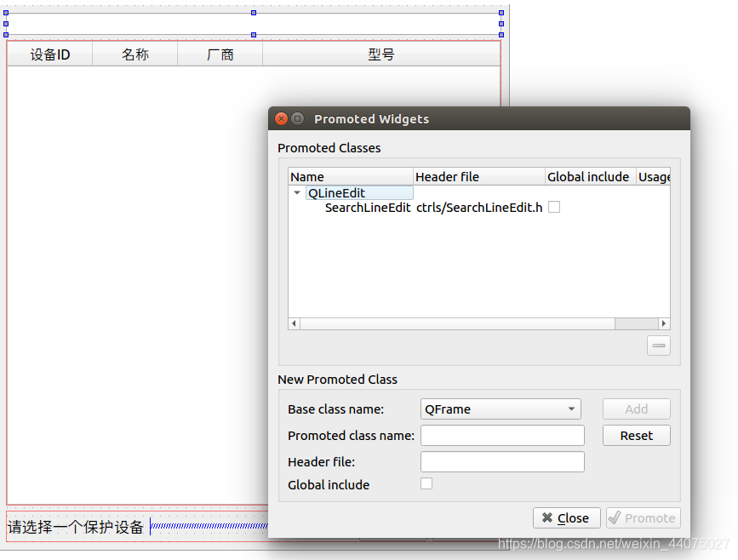Screen dimensions: 738x560
Task: Close the Promoted Widgets window
Action: click(281, 118)
